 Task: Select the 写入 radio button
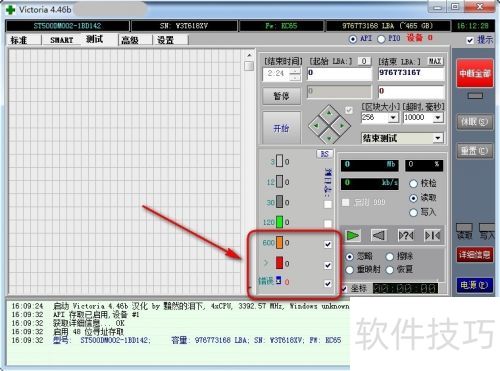tap(414, 212)
